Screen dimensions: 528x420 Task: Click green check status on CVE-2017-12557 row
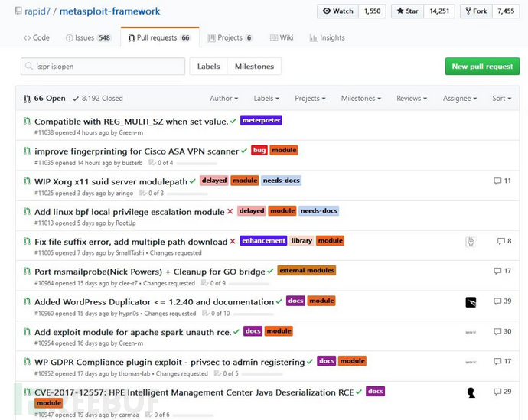pyautogui.click(x=359, y=392)
